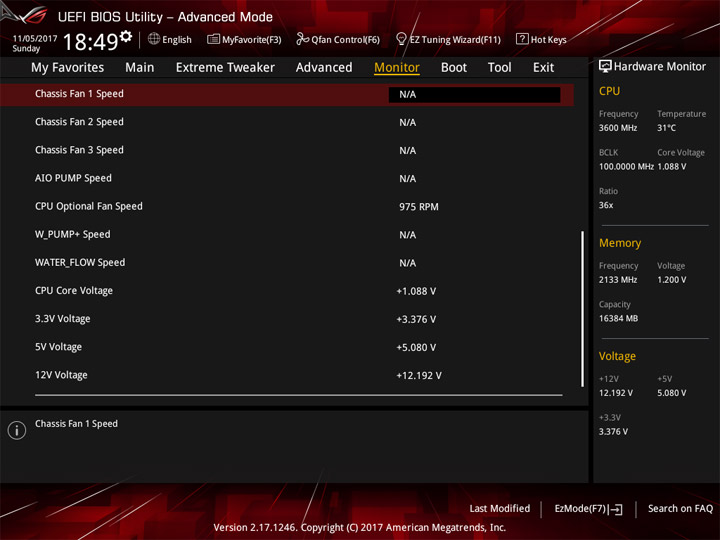
Task: Click Chassis Fan 1 Speed help description
Action: [76, 424]
